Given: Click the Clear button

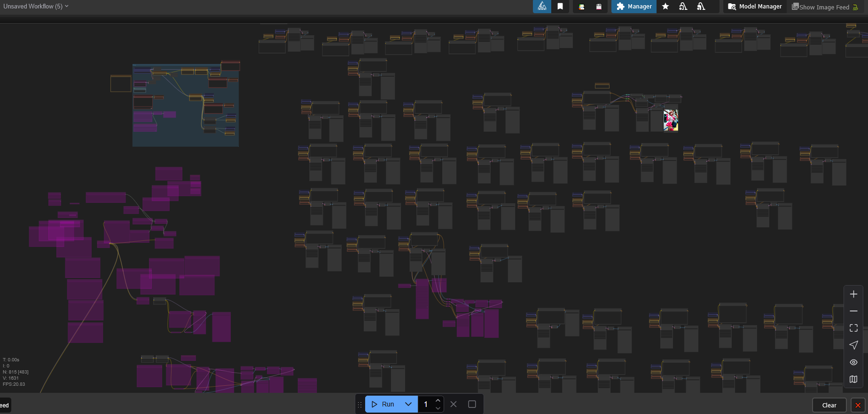Looking at the screenshot, I should pos(829,405).
